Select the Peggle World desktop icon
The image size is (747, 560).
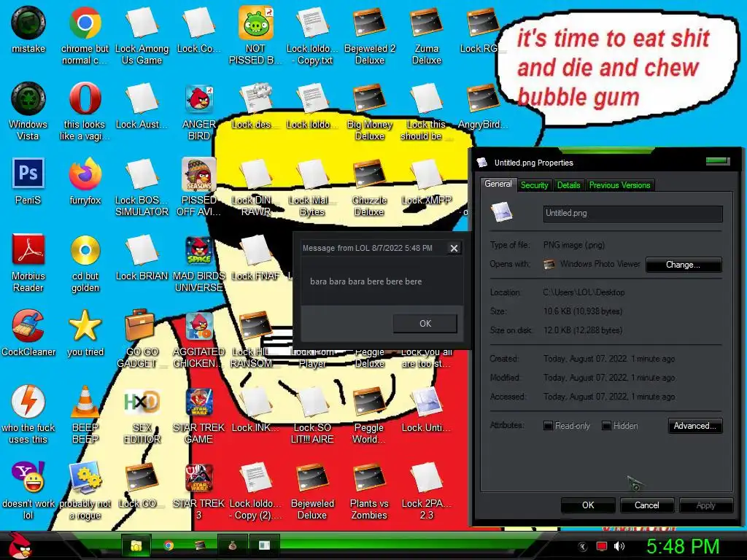click(x=369, y=402)
